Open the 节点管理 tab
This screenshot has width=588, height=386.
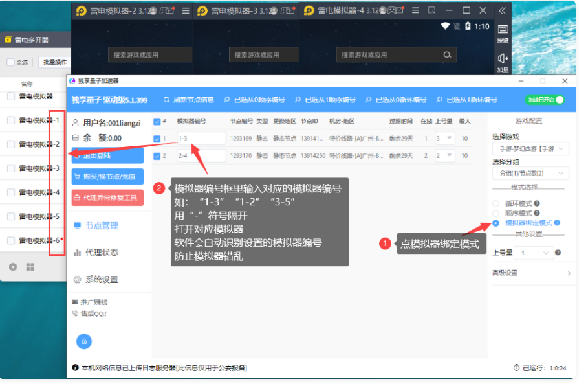tap(97, 225)
